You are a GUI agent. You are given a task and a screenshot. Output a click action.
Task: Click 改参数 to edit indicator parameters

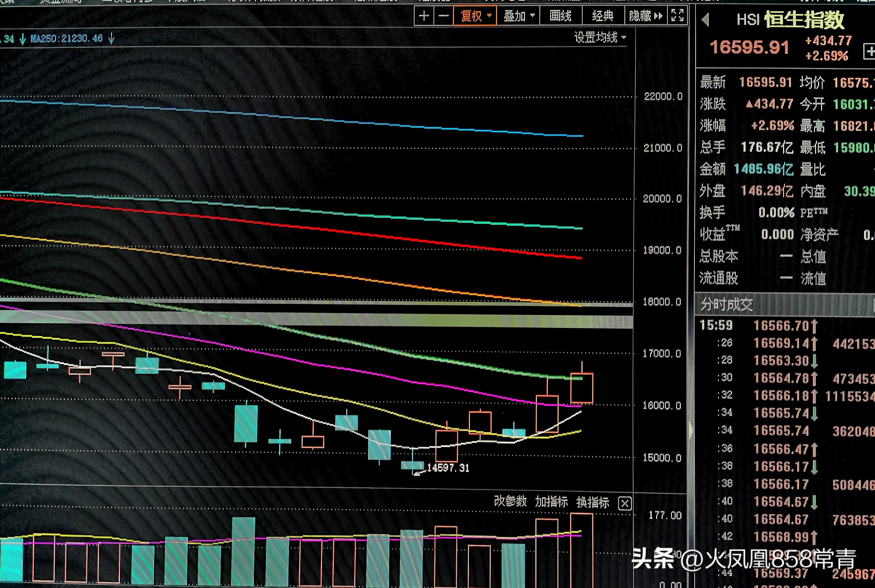tap(510, 501)
